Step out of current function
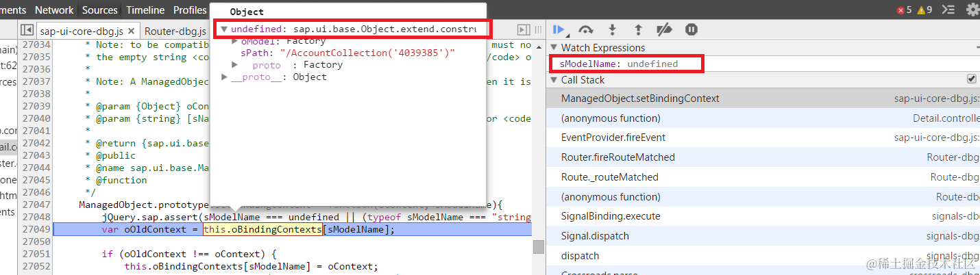The image size is (980, 275). point(638,29)
